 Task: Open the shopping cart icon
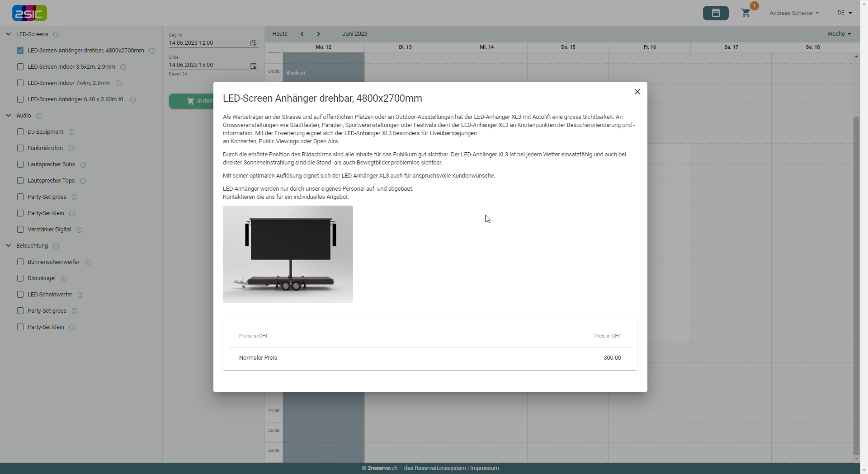coord(746,13)
